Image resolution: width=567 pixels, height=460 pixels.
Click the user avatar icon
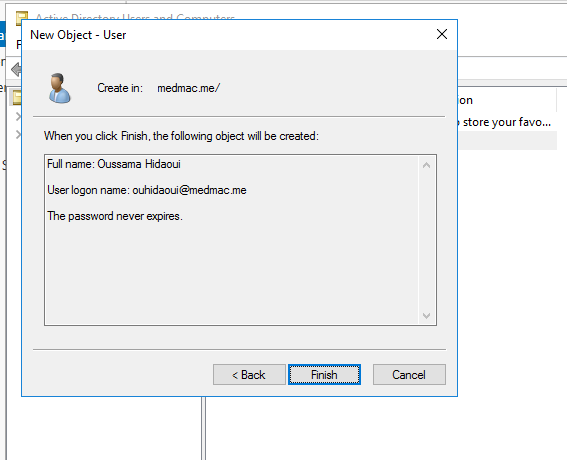pos(60,88)
